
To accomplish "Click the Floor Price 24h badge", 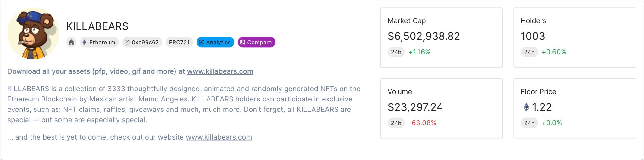I will click(x=529, y=123).
